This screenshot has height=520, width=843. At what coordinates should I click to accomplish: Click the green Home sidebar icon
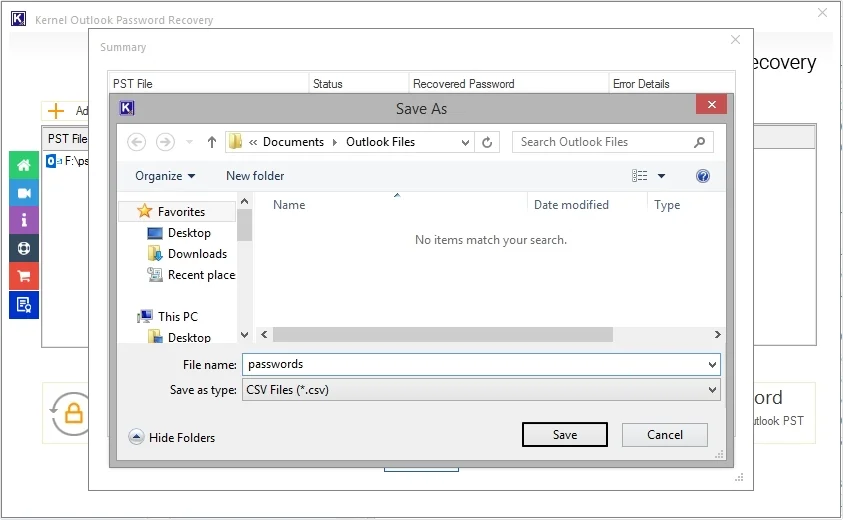(24, 165)
